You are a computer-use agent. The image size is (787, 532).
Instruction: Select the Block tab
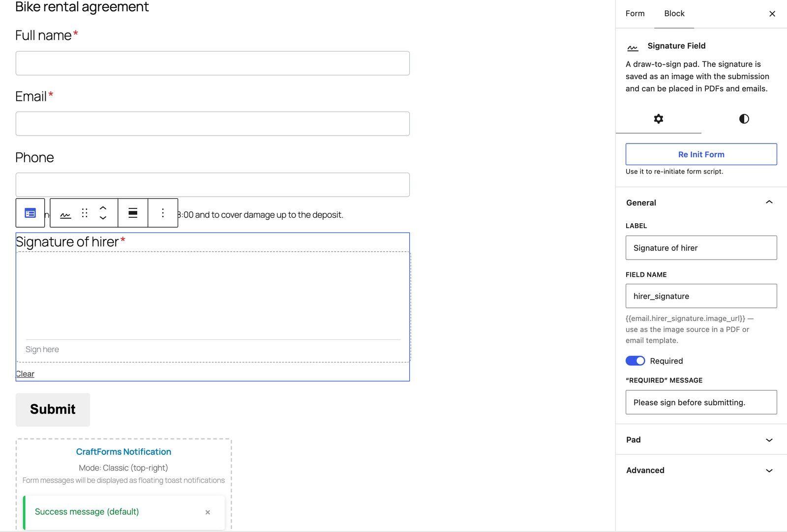click(x=674, y=14)
